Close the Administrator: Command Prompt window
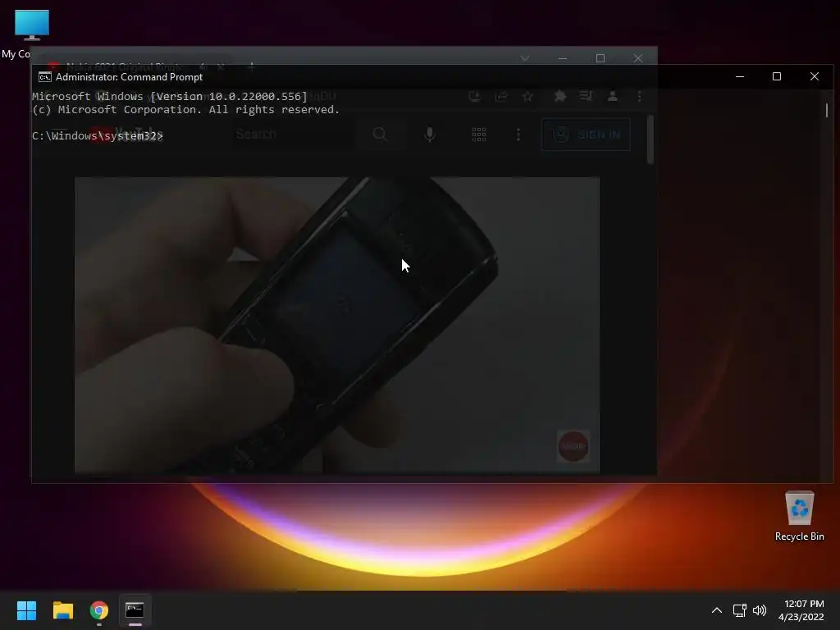The image size is (840, 630). [x=815, y=76]
